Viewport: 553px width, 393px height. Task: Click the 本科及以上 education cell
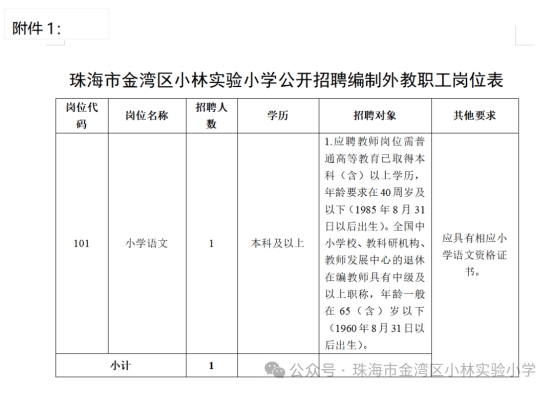(x=278, y=243)
